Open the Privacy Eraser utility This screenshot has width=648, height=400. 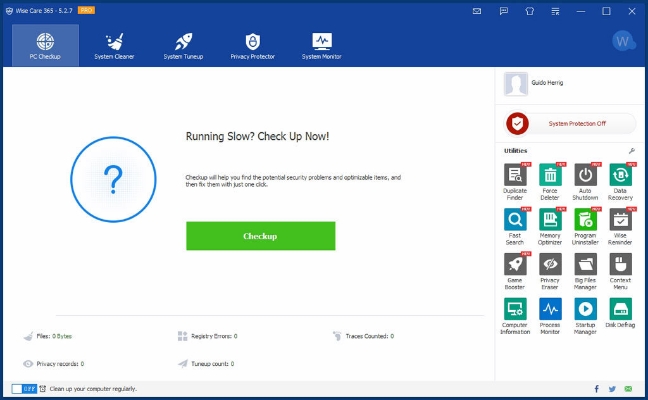[x=550, y=271]
